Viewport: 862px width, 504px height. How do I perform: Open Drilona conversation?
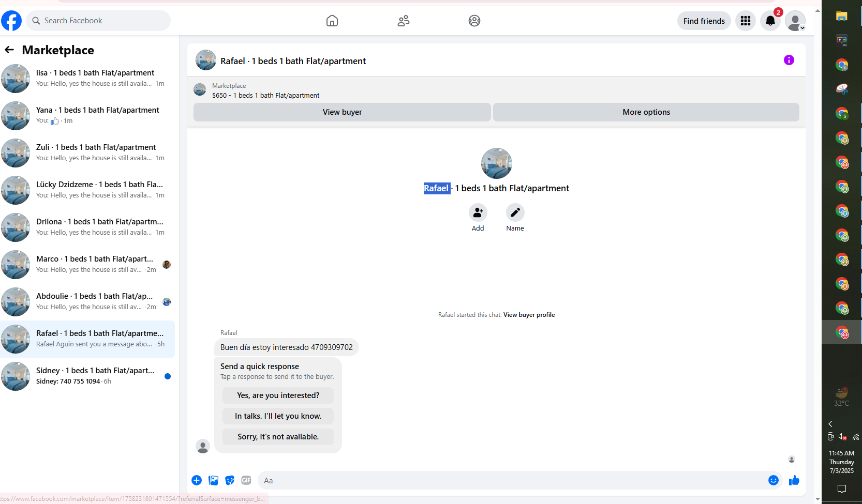point(87,227)
